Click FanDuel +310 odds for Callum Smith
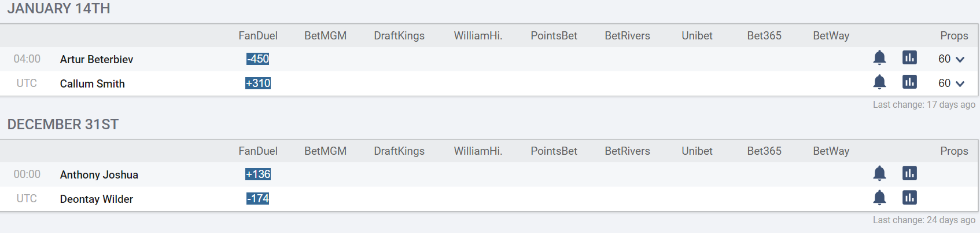 (x=258, y=83)
